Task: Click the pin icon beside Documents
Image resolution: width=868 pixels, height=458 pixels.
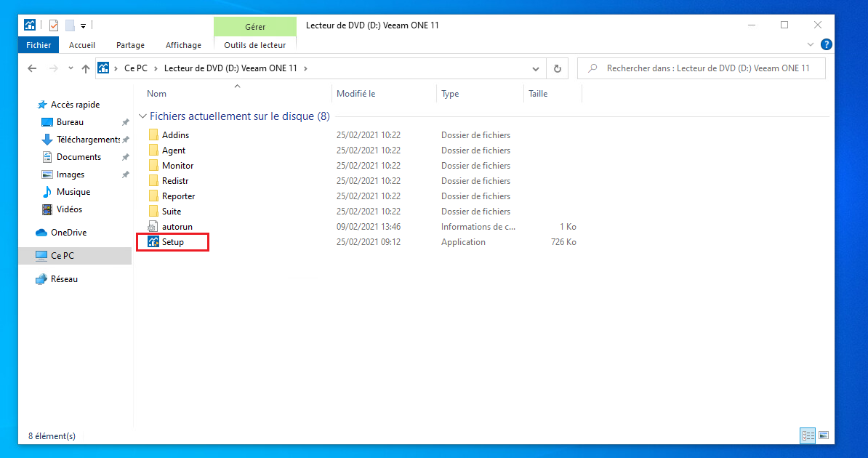Action: point(126,157)
